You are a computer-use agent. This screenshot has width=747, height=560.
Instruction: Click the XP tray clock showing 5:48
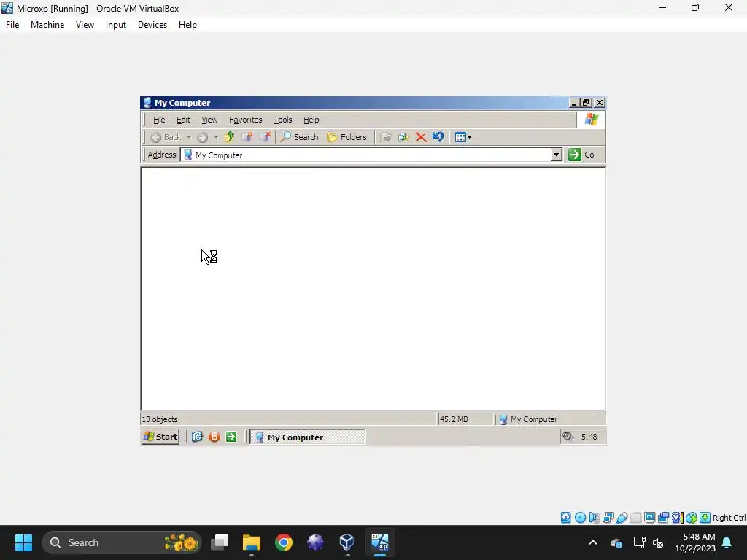click(x=589, y=437)
